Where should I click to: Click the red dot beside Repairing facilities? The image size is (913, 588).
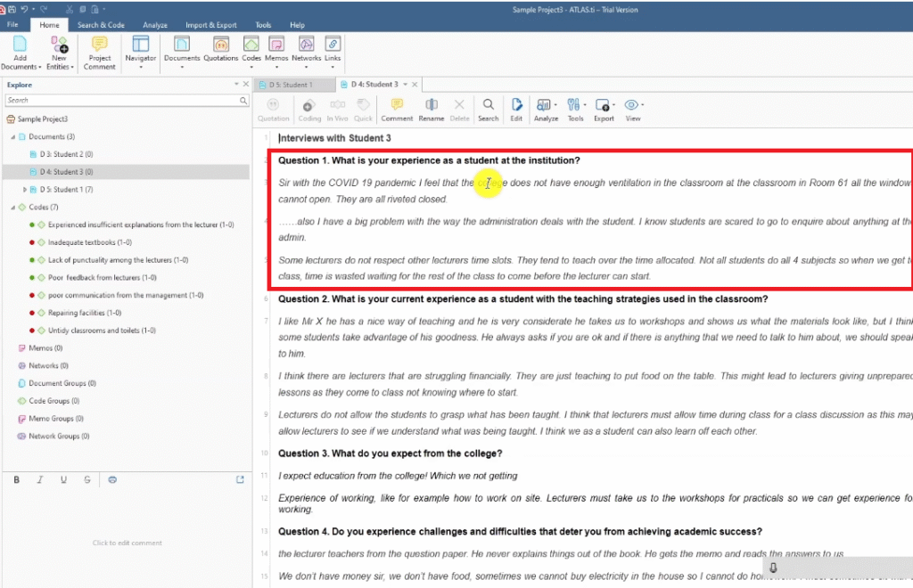[31, 313]
